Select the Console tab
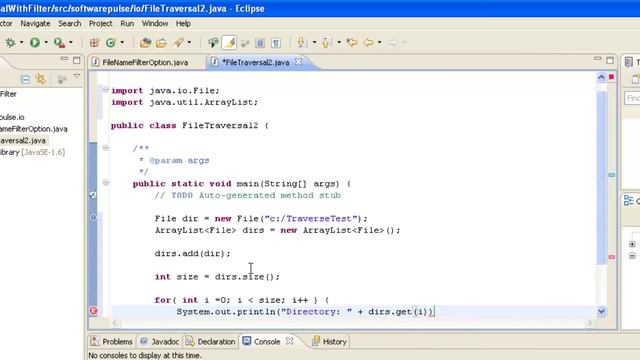The image size is (640, 360). coord(262,342)
